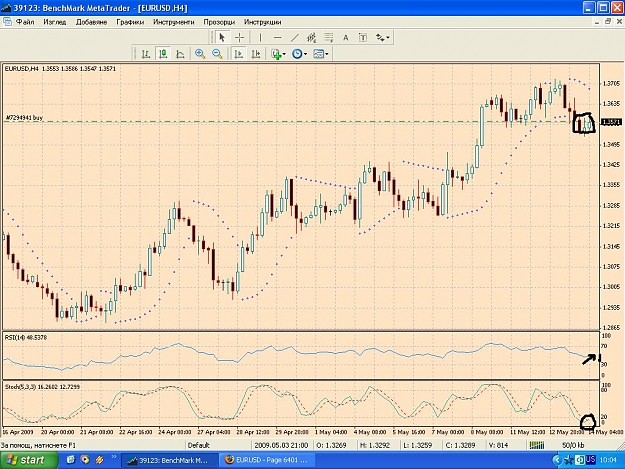Click the US language indicator

tap(591, 460)
